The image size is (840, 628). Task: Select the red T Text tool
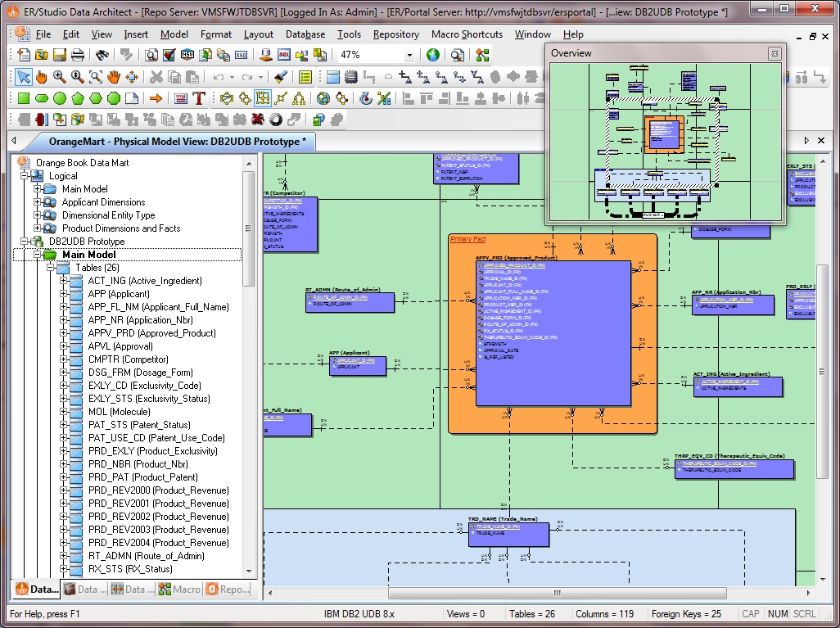[199, 98]
